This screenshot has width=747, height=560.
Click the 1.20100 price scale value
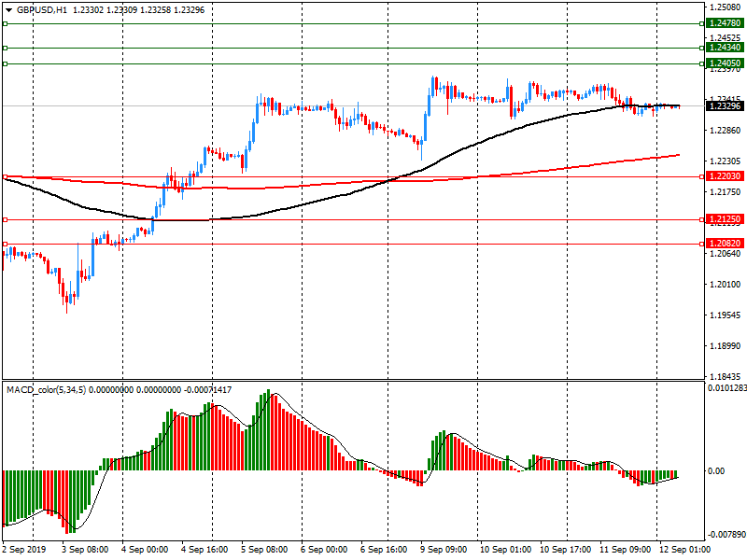click(726, 285)
